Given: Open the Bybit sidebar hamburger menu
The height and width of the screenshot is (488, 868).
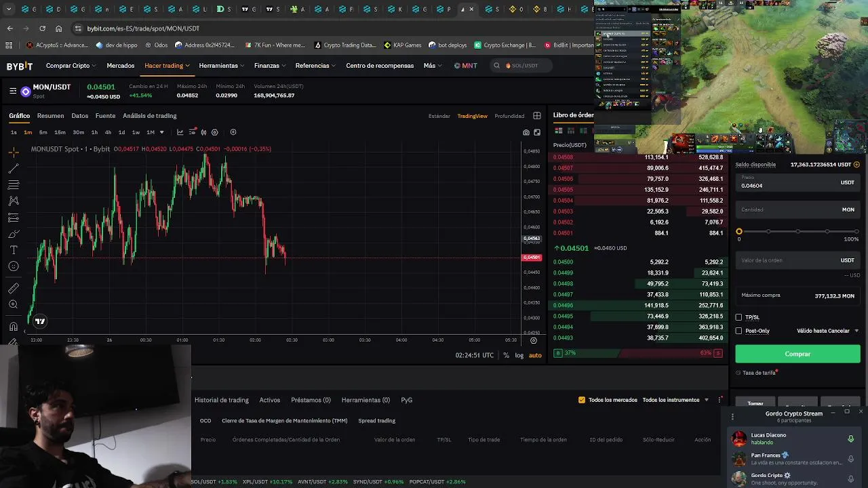Looking at the screenshot, I should click(x=13, y=91).
